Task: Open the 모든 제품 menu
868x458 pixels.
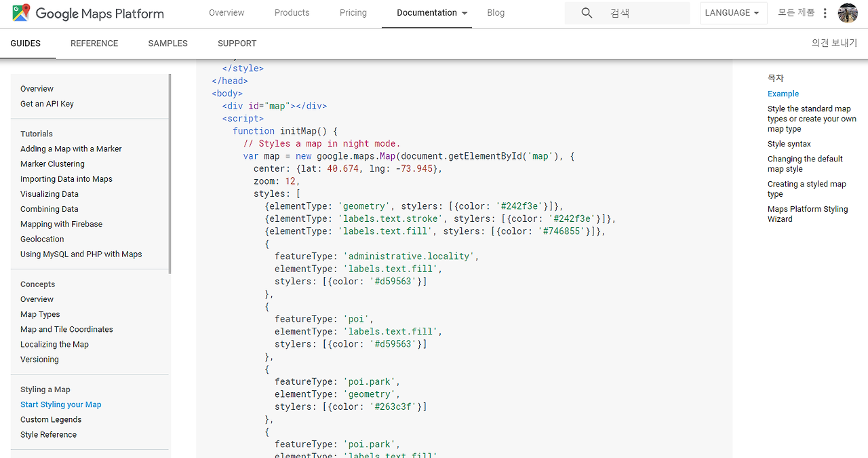Action: 796,13
